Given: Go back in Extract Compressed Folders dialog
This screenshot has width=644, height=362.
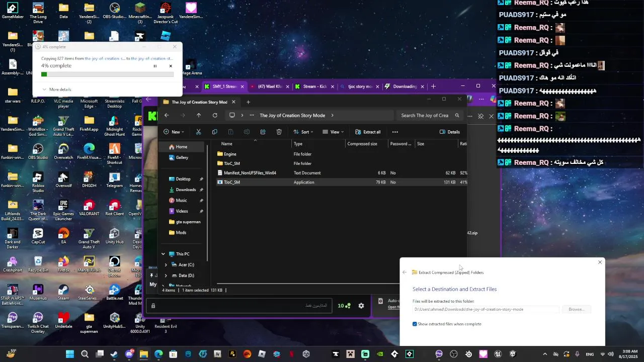Looking at the screenshot, I should tap(405, 273).
